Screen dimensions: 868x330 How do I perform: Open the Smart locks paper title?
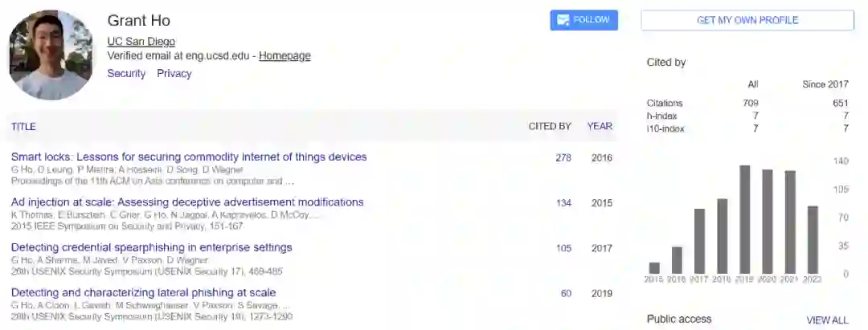189,157
